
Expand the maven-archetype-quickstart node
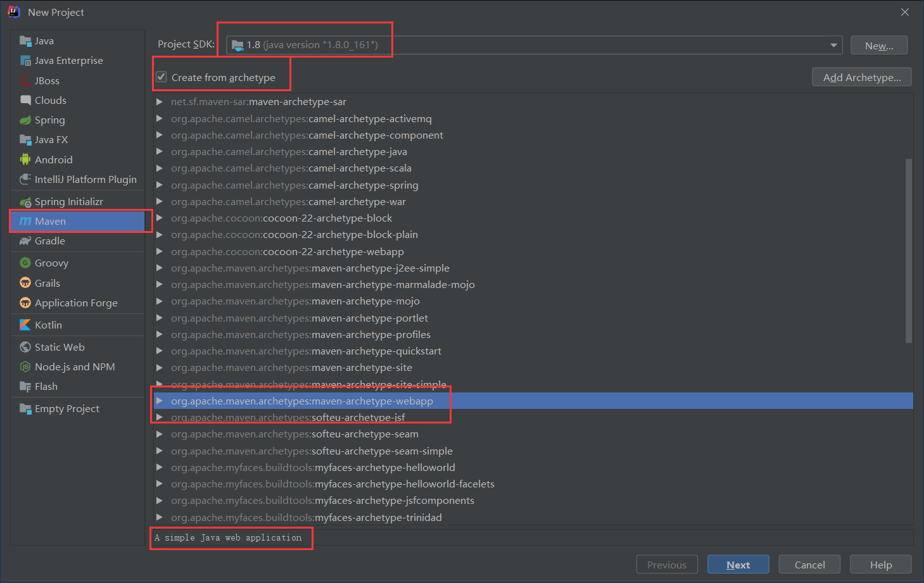(x=160, y=351)
